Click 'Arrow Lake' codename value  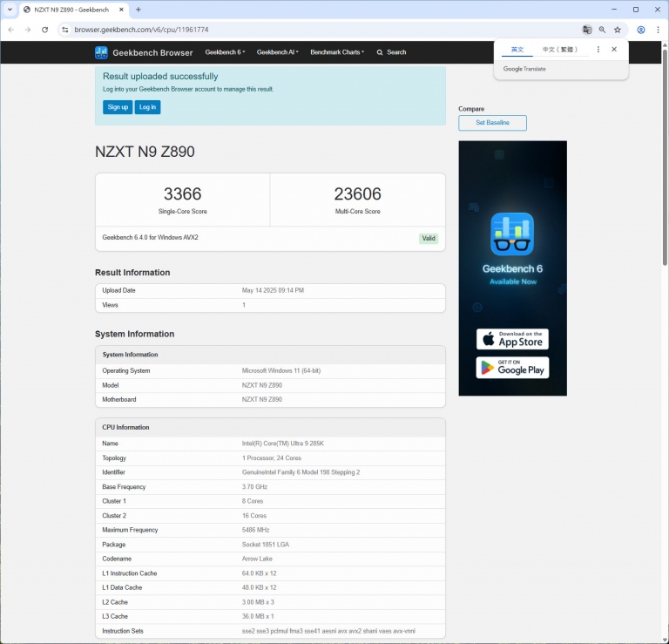pyautogui.click(x=257, y=559)
